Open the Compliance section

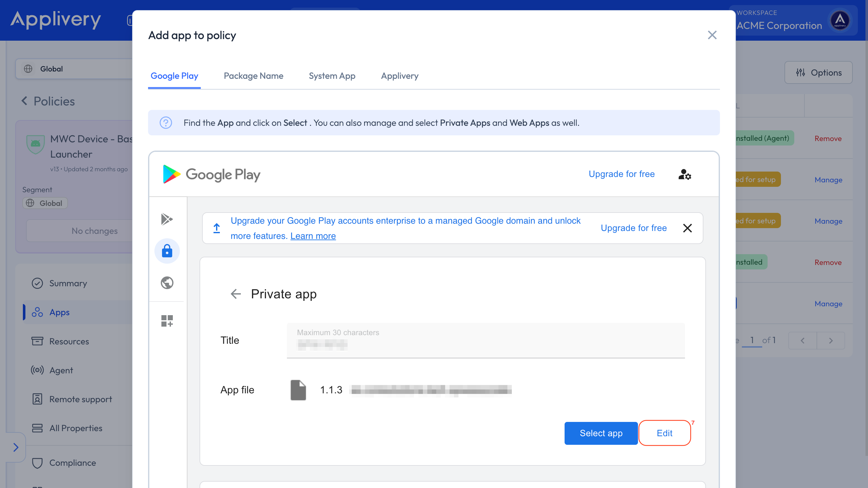point(73,463)
